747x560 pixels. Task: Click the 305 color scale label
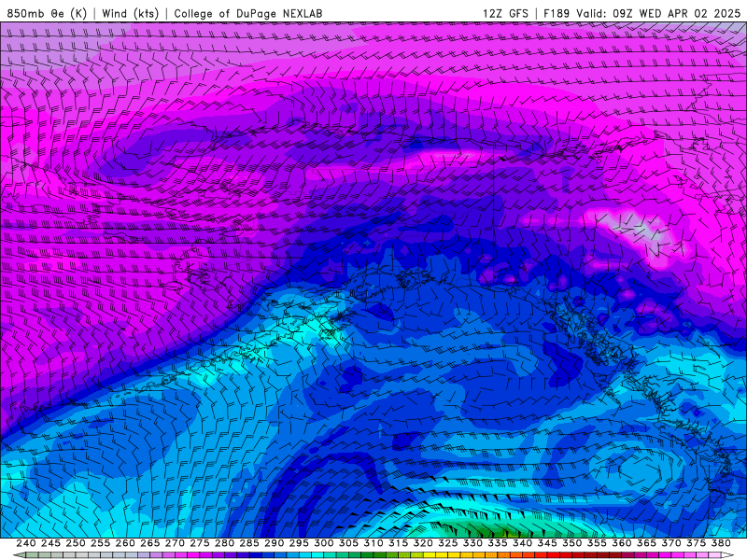point(348,543)
